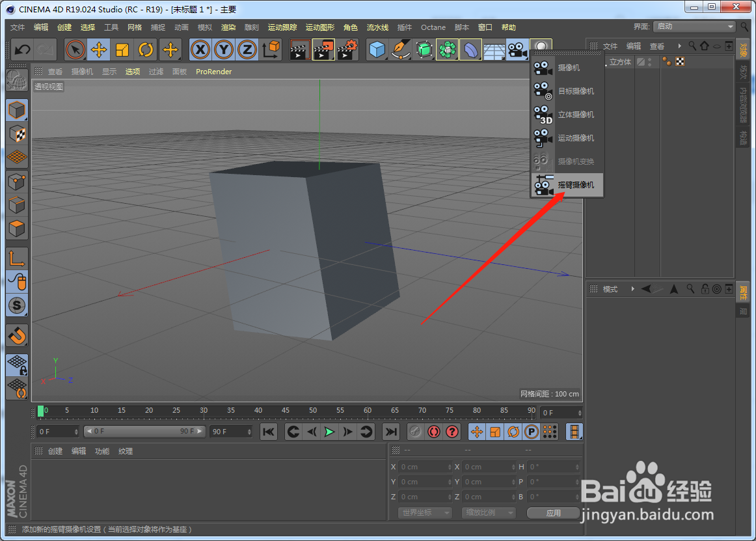Toggle X axis lock
756x541 pixels.
(200, 49)
